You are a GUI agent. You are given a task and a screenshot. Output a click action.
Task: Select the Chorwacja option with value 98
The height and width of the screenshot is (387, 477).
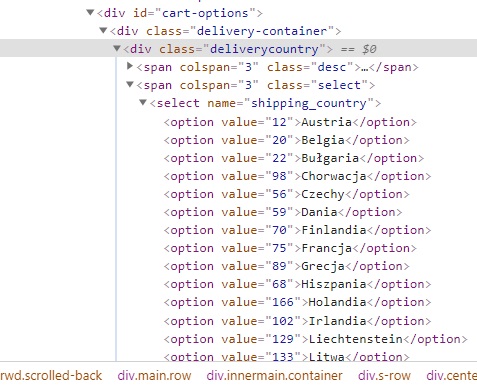point(297,176)
